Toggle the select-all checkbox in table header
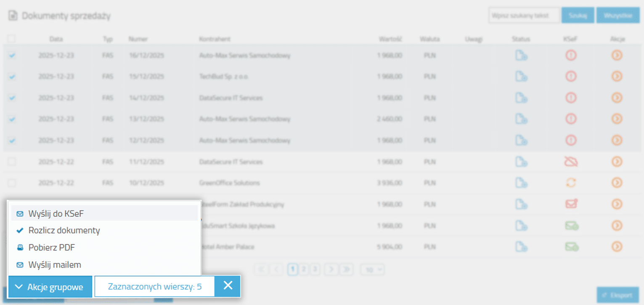Screen dimensions: 644x305 tap(11, 39)
